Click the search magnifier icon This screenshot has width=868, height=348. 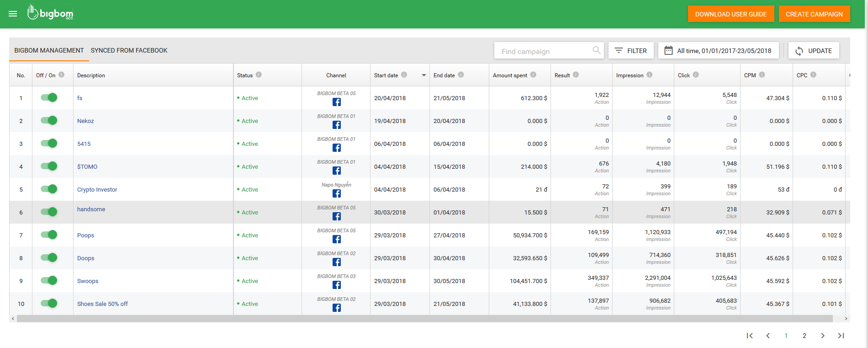pyautogui.click(x=596, y=50)
